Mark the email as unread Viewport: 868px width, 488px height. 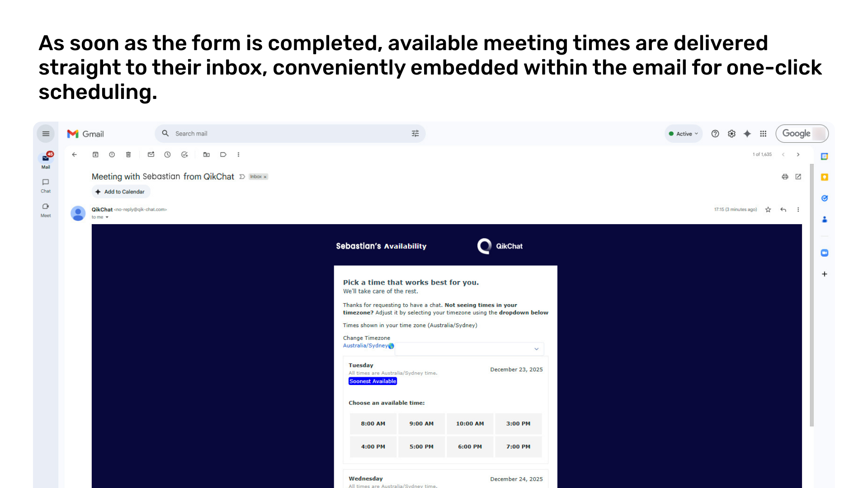[x=151, y=155]
